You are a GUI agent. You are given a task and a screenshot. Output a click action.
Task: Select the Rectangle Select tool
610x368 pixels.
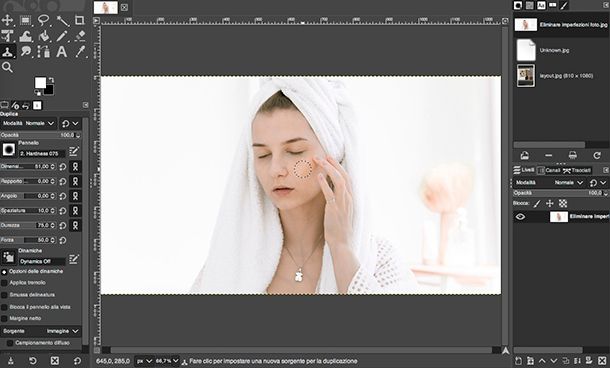(26, 20)
